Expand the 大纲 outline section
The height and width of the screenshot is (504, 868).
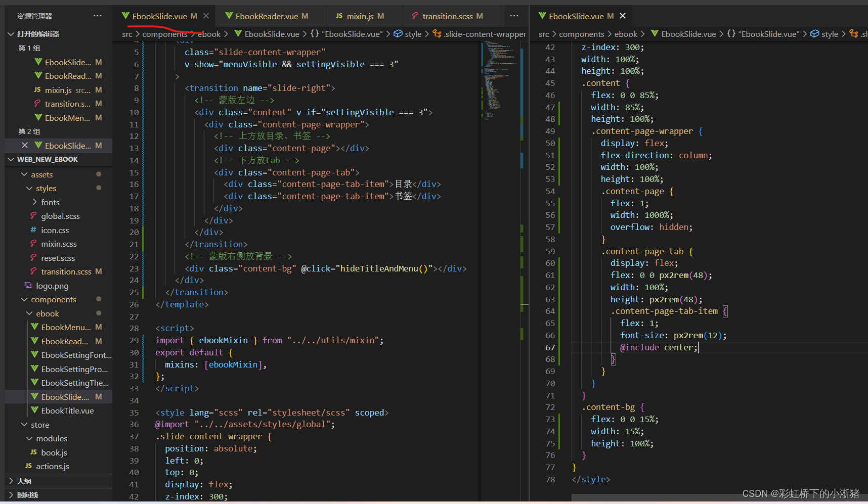(11, 481)
